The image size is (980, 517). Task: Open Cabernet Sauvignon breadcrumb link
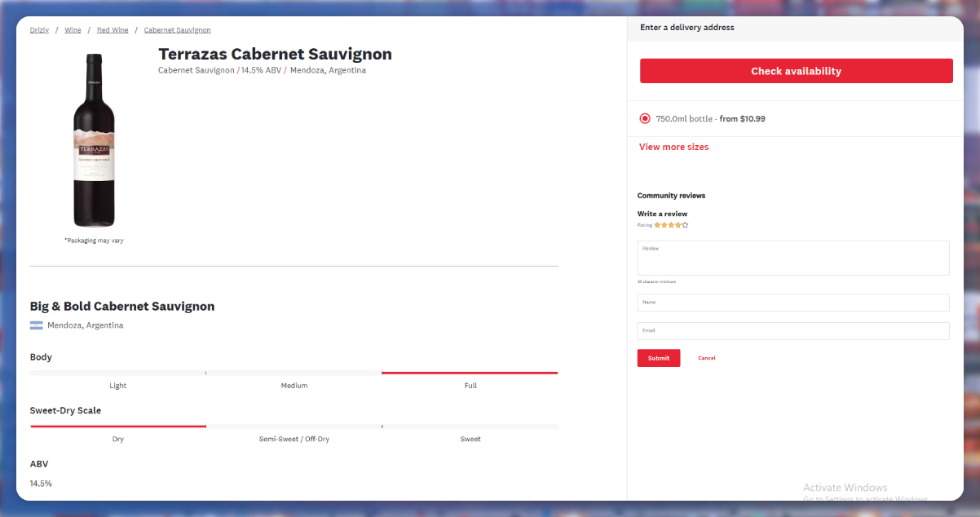pos(177,30)
